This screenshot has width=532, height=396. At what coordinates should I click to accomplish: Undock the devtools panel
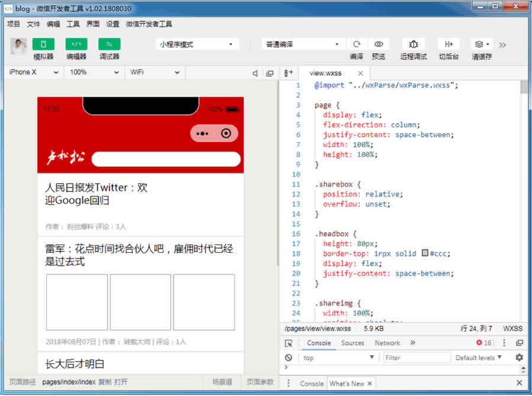coord(520,343)
